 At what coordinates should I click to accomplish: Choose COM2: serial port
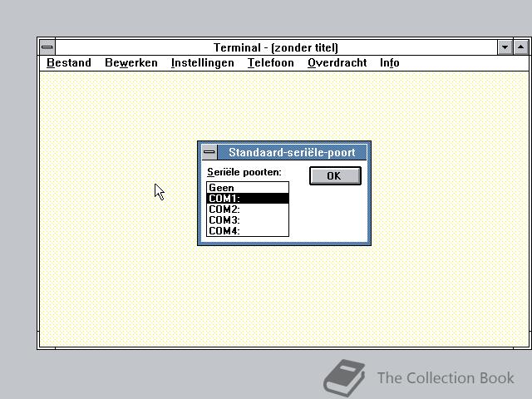[x=248, y=209]
